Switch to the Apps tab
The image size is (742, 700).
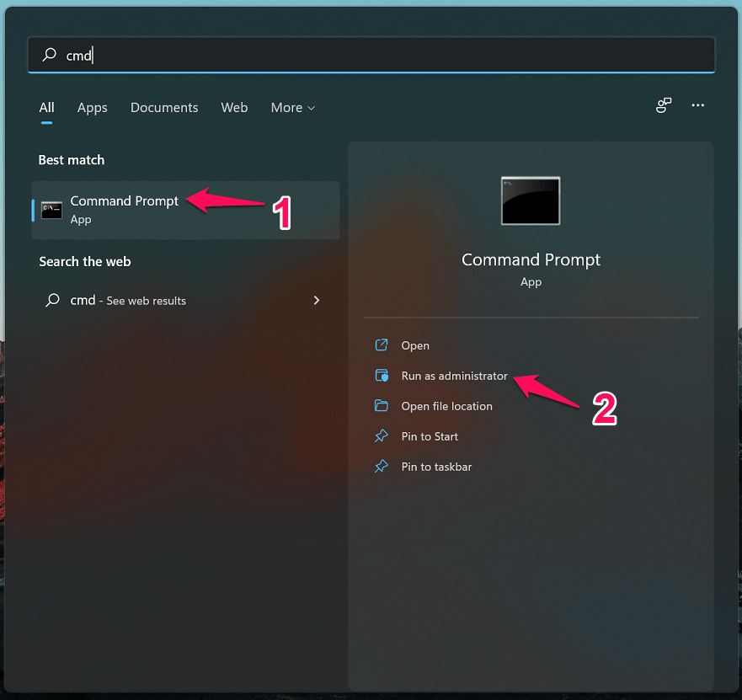tap(92, 108)
